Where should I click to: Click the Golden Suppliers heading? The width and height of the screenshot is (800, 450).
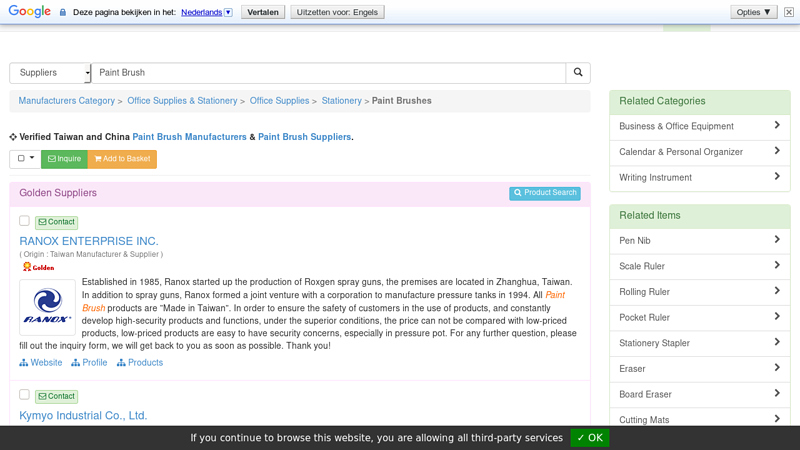click(58, 193)
